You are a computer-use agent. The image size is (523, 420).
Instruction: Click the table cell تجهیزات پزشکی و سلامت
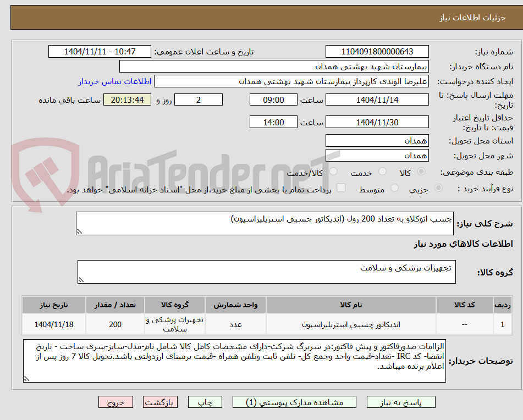tap(175, 324)
